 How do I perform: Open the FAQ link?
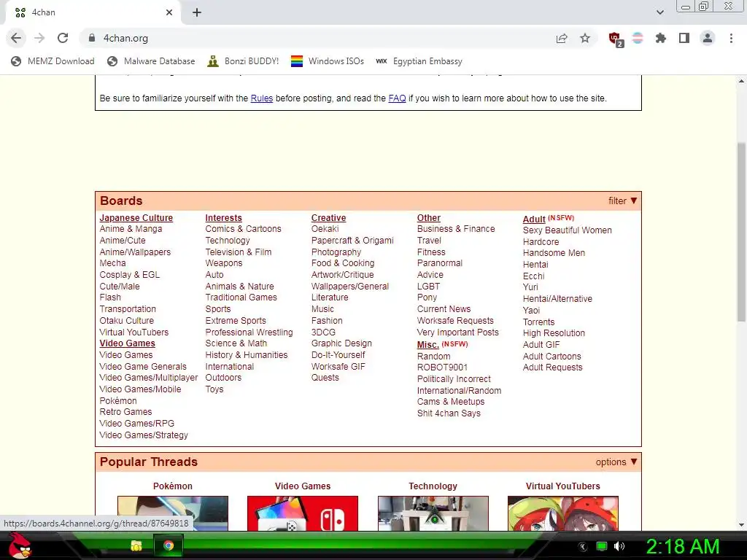[397, 98]
